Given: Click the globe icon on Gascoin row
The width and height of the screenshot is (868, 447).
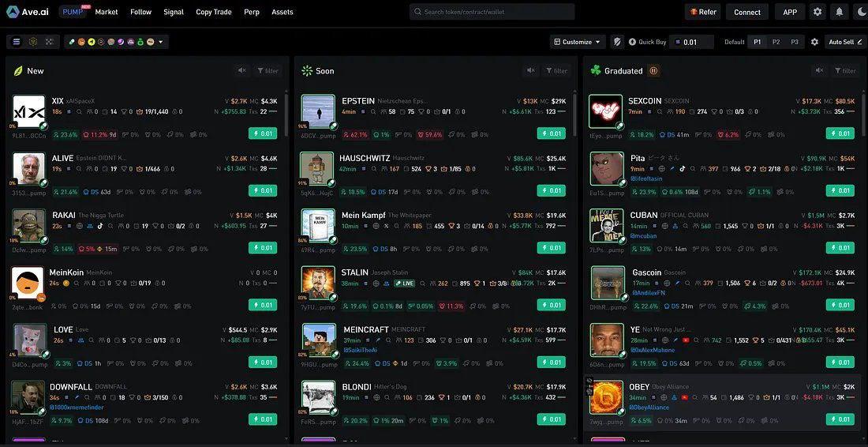Looking at the screenshot, I should click(667, 283).
